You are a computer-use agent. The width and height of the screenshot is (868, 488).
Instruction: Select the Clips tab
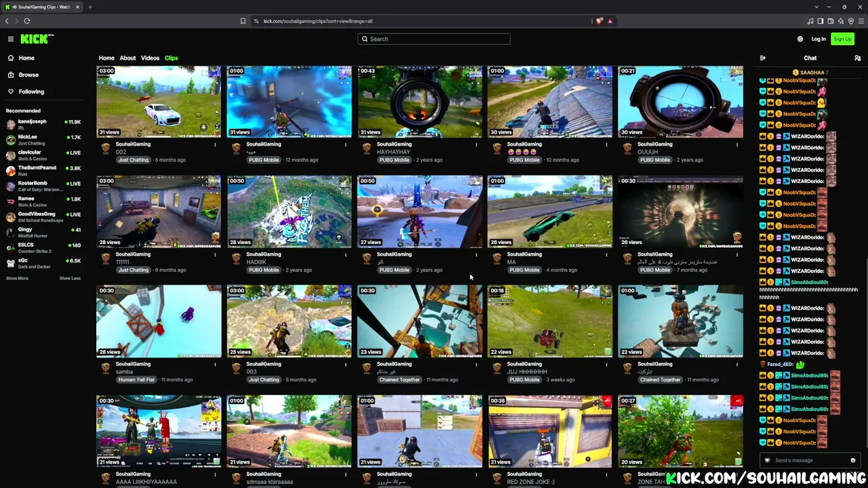point(171,58)
